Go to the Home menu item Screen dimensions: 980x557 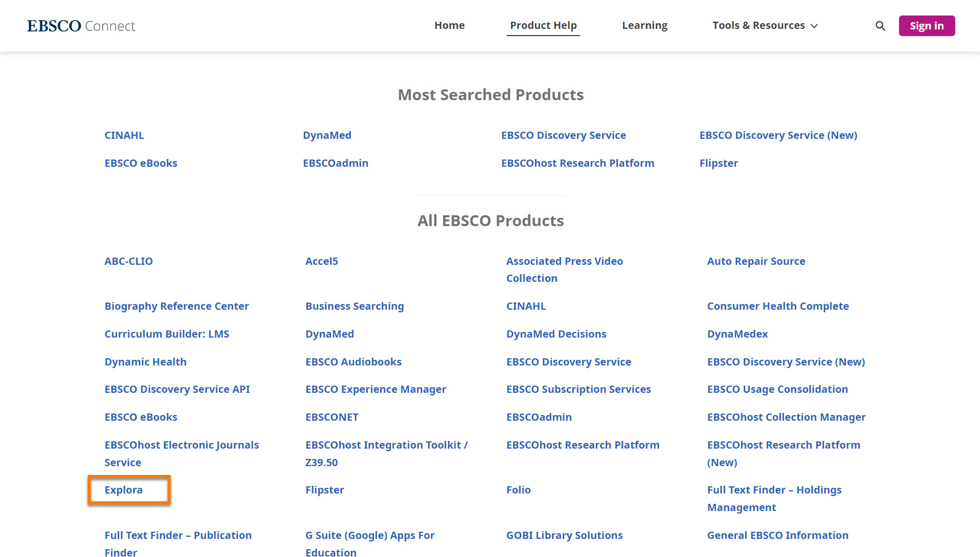click(449, 25)
